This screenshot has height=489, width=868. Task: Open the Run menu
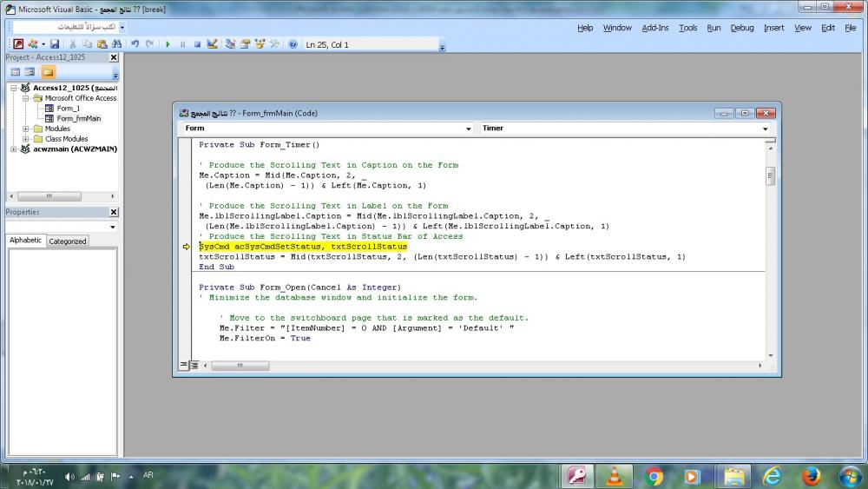click(713, 28)
